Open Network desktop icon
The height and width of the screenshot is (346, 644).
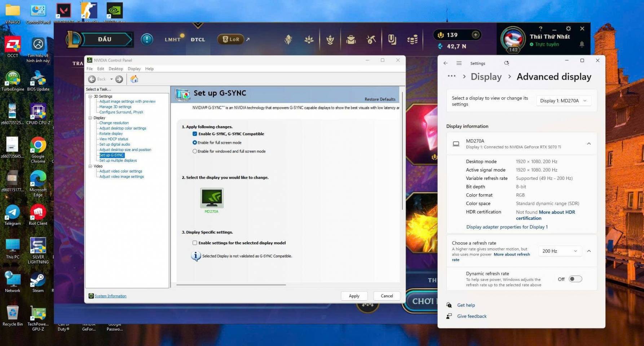coord(13,282)
